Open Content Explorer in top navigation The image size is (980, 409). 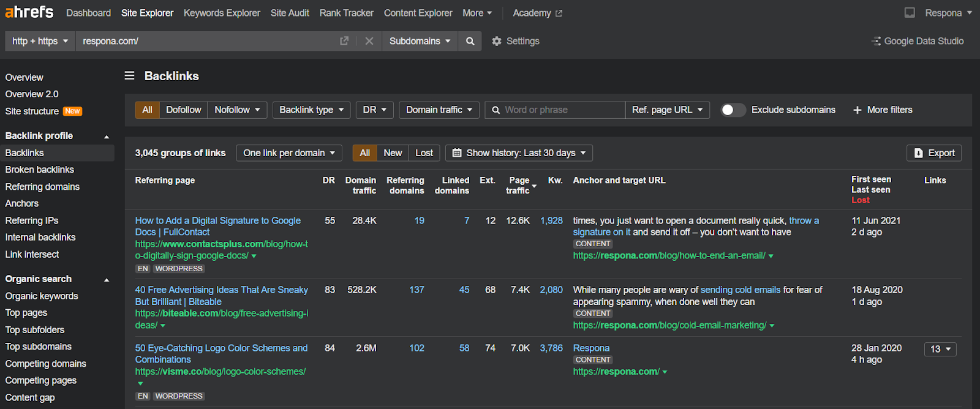coord(418,13)
